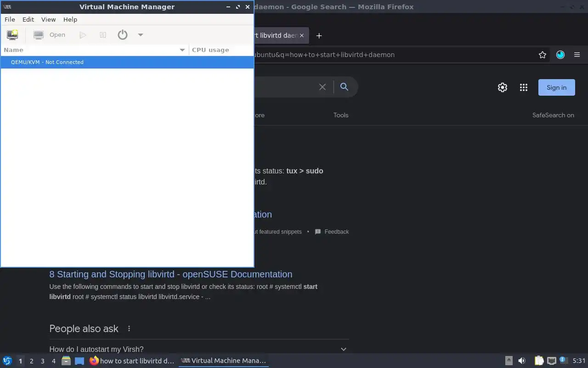Switch to workspace 1
Image resolution: width=588 pixels, height=368 pixels.
pos(20,361)
